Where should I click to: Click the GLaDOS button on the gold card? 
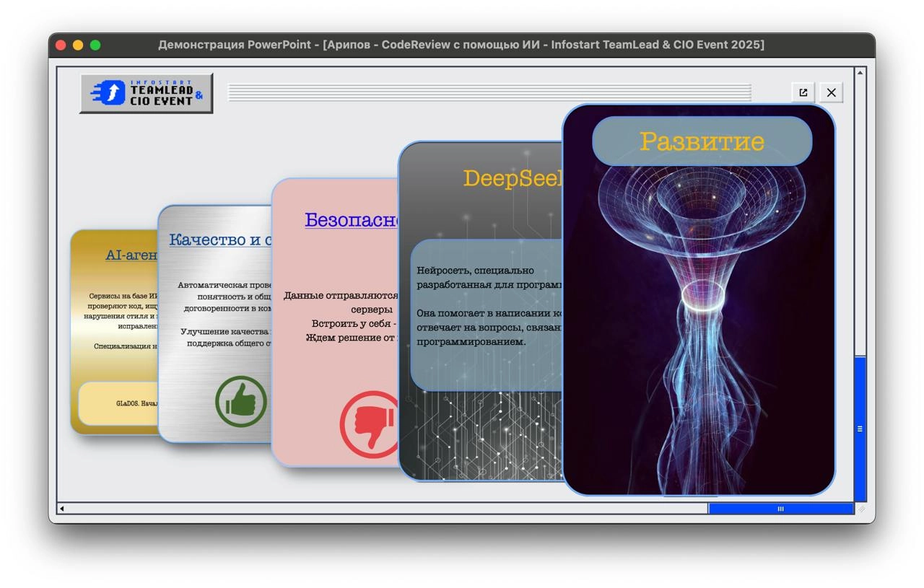(119, 403)
